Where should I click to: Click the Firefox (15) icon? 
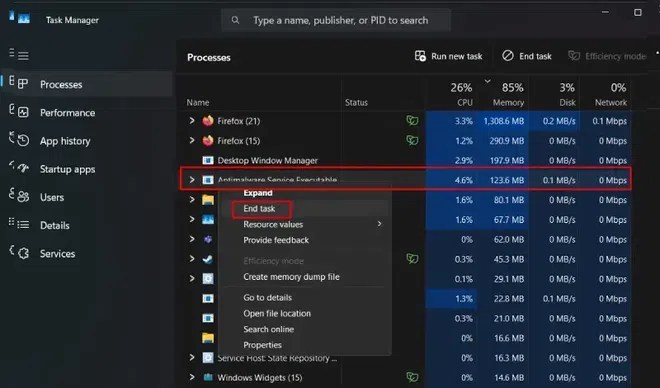208,141
